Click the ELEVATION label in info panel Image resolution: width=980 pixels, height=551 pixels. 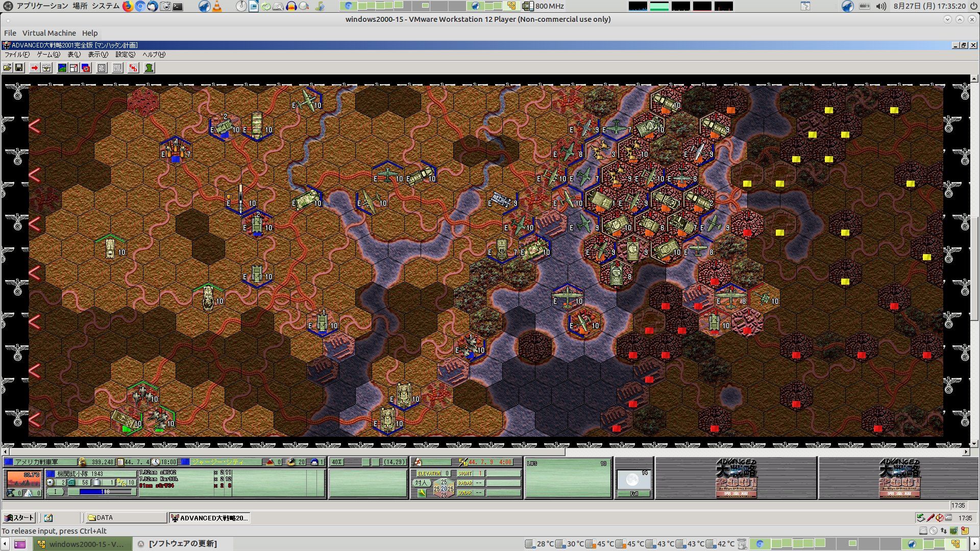429,474
